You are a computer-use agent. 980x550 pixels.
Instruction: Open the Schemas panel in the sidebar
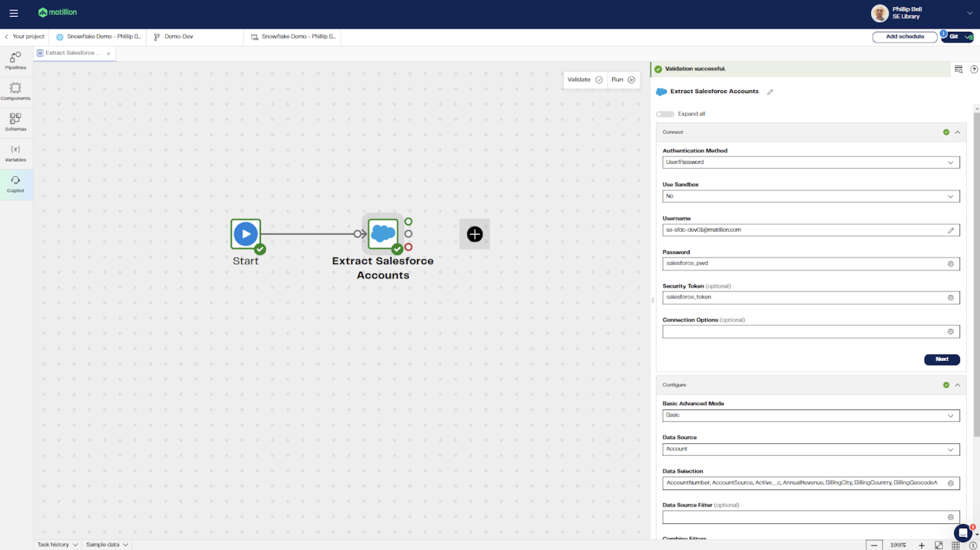point(15,122)
